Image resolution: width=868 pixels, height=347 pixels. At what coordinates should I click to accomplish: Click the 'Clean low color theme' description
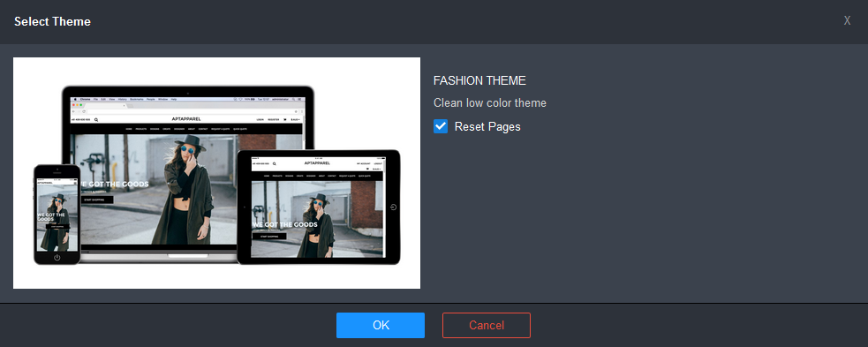coord(490,103)
